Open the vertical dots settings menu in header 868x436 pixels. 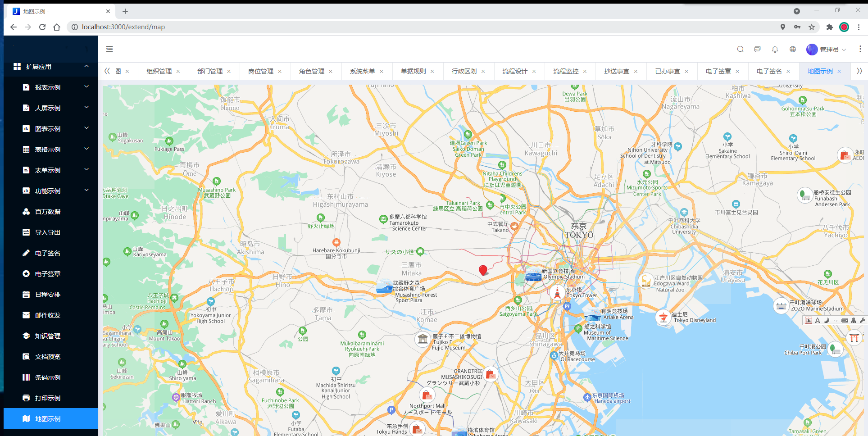860,49
